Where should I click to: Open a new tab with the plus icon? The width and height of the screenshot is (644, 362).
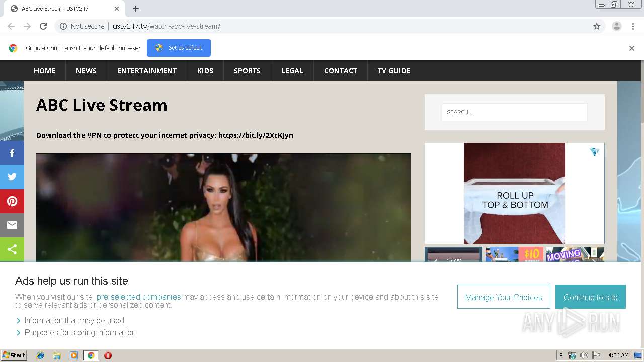click(x=136, y=9)
